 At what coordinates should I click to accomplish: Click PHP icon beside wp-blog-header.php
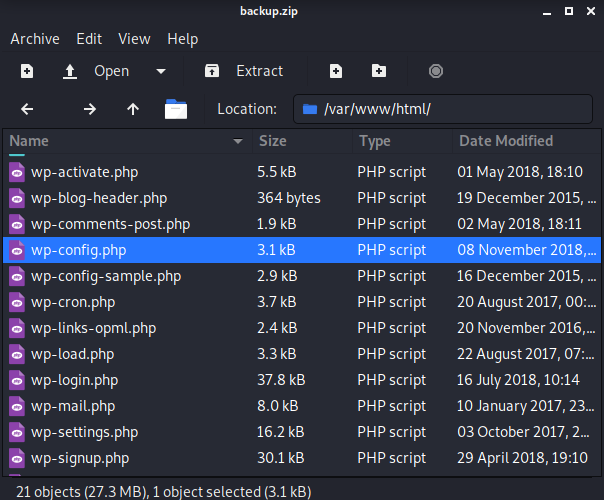coord(17,198)
